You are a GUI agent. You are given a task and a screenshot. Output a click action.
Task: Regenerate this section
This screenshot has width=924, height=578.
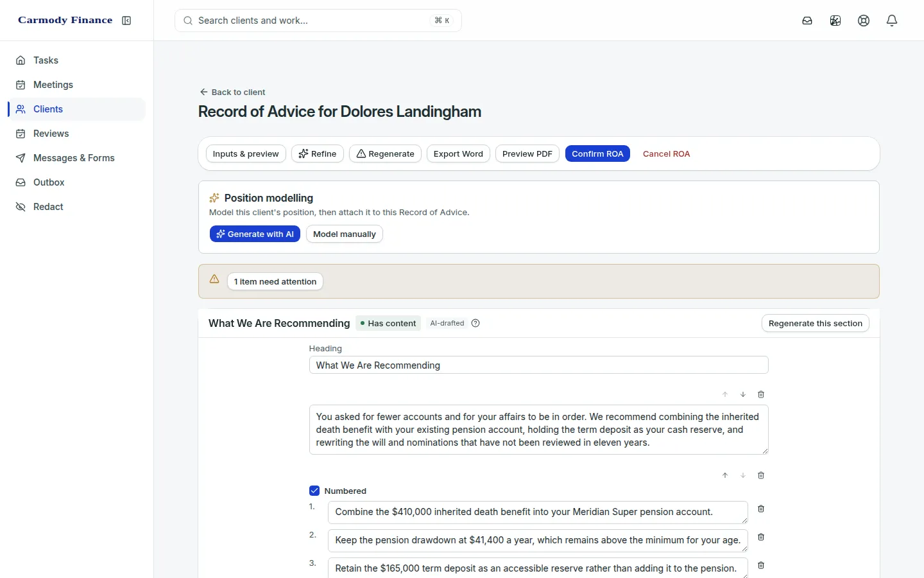tap(815, 323)
